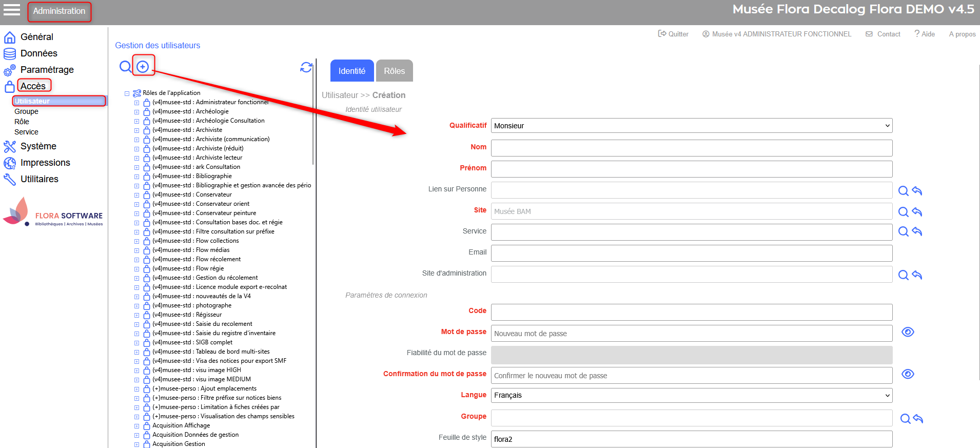Image resolution: width=980 pixels, height=448 pixels.
Task: Click the add new user plus icon
Action: [x=143, y=67]
